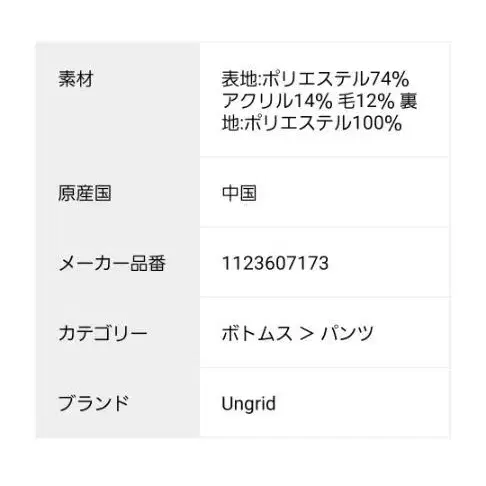Open the ボトムス category link
Viewport: 486px width, 486px height.
pyautogui.click(x=257, y=333)
